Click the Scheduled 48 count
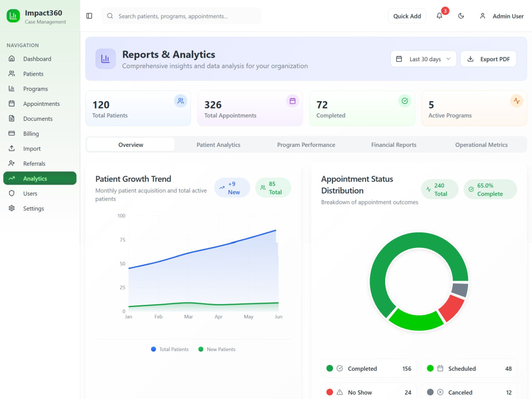Image resolution: width=532 pixels, height=399 pixels. [x=508, y=369]
